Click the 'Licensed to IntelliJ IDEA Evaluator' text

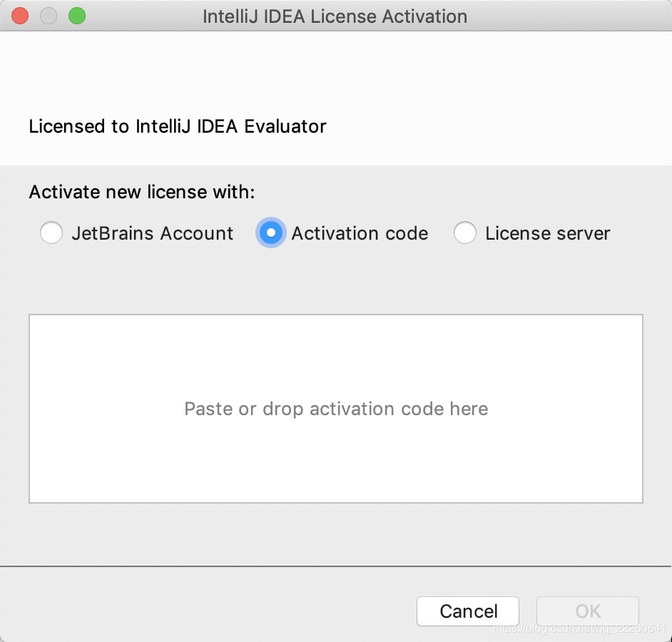point(178,126)
